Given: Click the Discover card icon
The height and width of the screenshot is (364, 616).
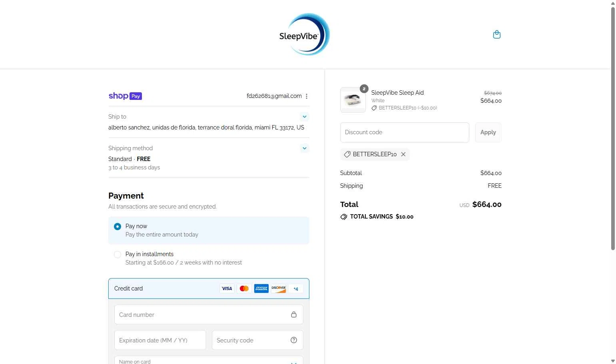Looking at the screenshot, I should click(x=279, y=288).
